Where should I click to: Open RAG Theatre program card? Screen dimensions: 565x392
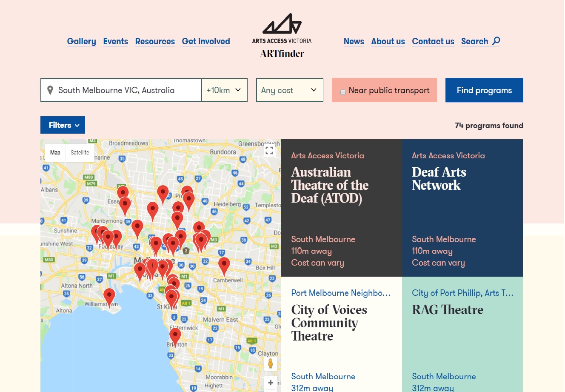pyautogui.click(x=462, y=334)
